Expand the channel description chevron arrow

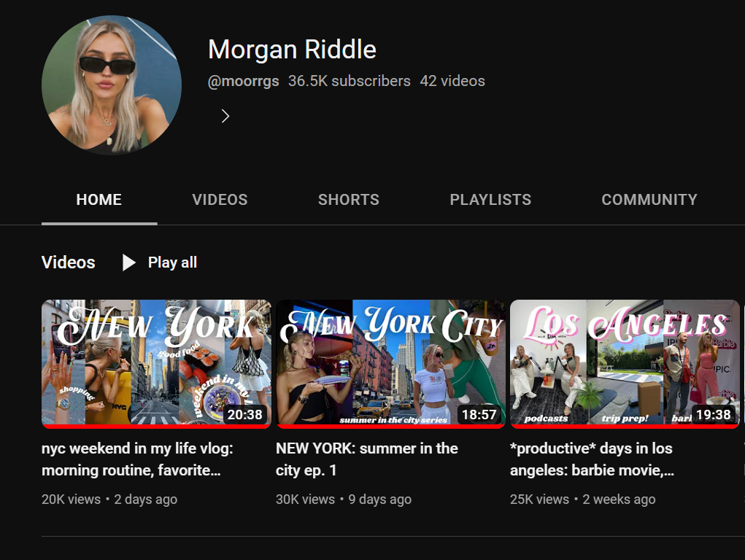point(225,116)
